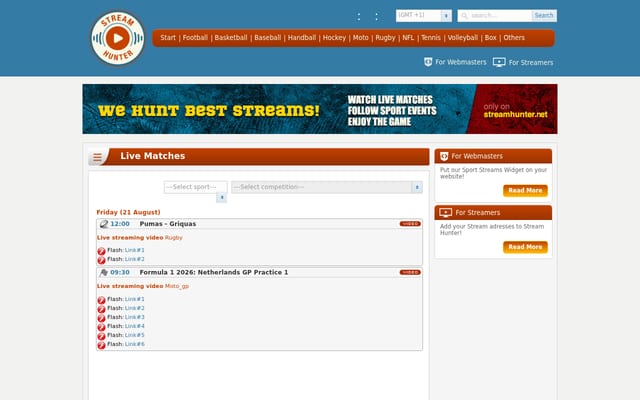Click the flash icon for Rugby Link#2
Viewport: 640px width, 400px height.
pos(101,260)
